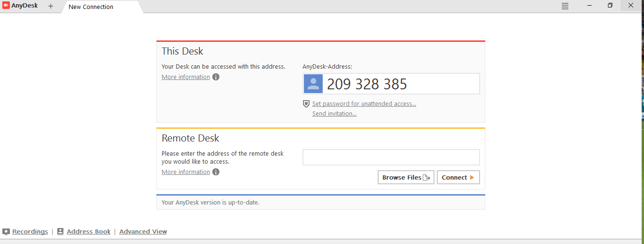
Task: Open the Recordings link
Action: (30, 232)
